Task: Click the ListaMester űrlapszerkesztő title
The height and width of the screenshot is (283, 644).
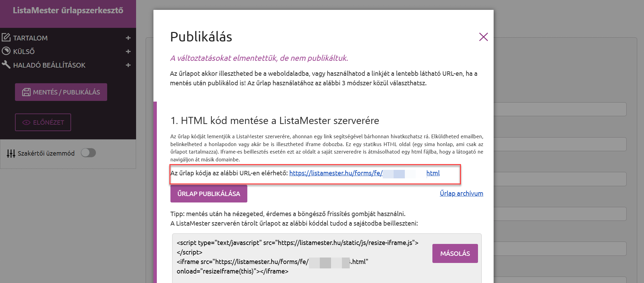Action: 68,11
